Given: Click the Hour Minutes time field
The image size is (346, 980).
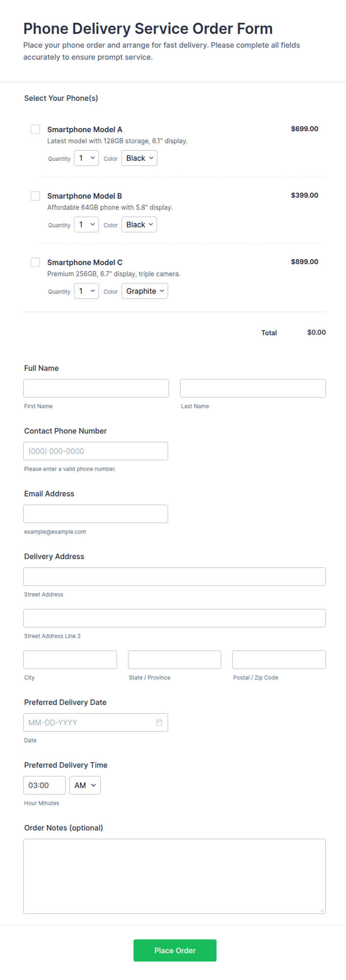Looking at the screenshot, I should (45, 785).
